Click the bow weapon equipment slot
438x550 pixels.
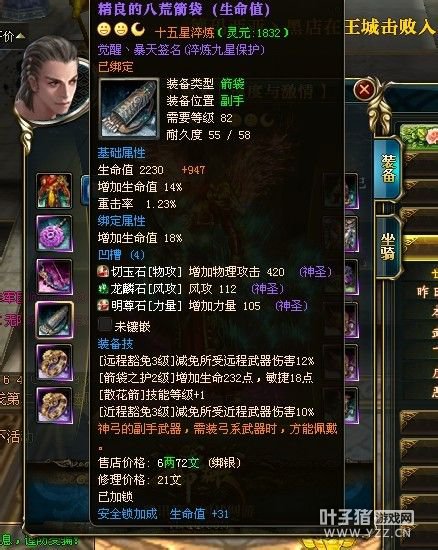(x=54, y=277)
